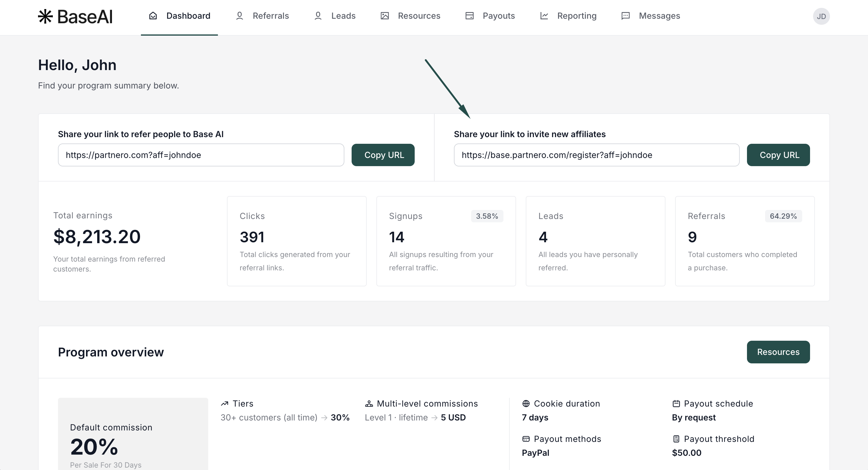Click the Payouts wallet icon

(x=469, y=16)
